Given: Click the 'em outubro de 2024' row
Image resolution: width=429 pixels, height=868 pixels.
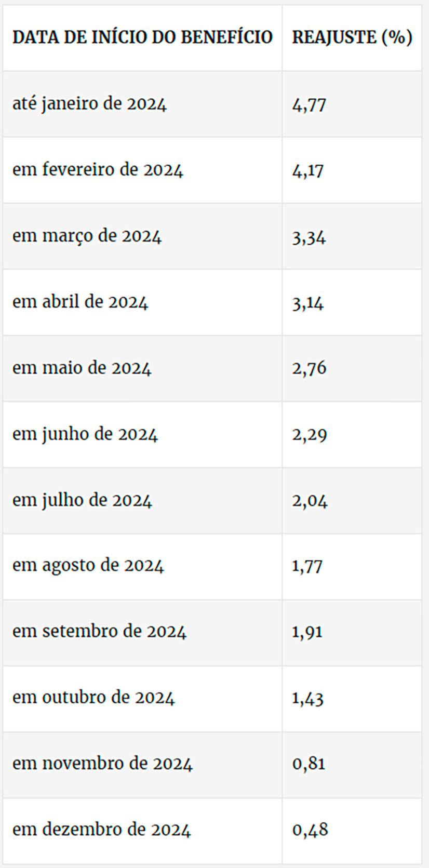Looking at the screenshot, I should pos(212,698).
